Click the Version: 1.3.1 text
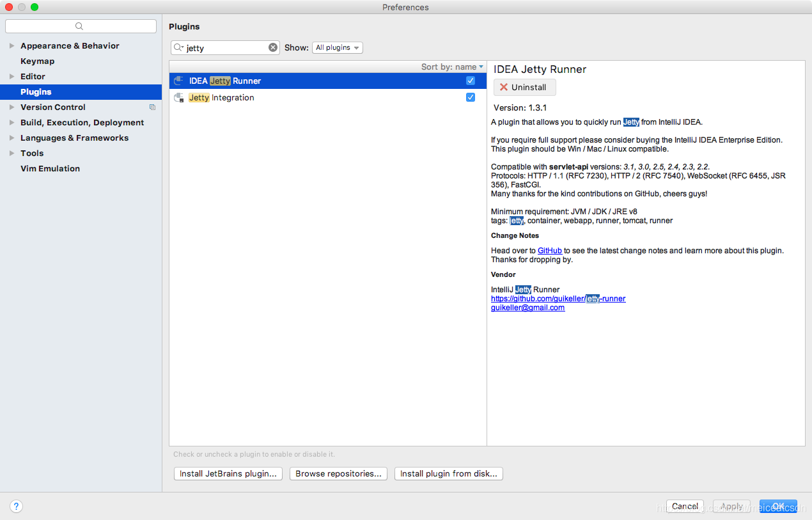 tap(520, 108)
